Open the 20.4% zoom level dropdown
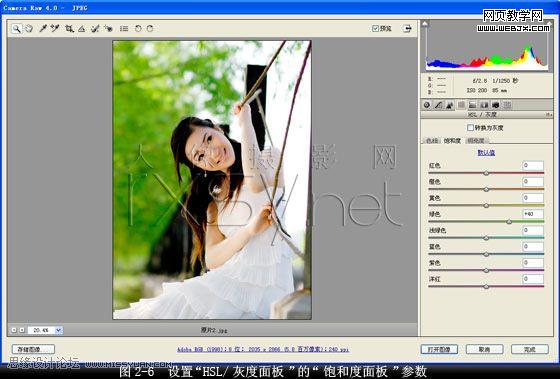 (59, 330)
